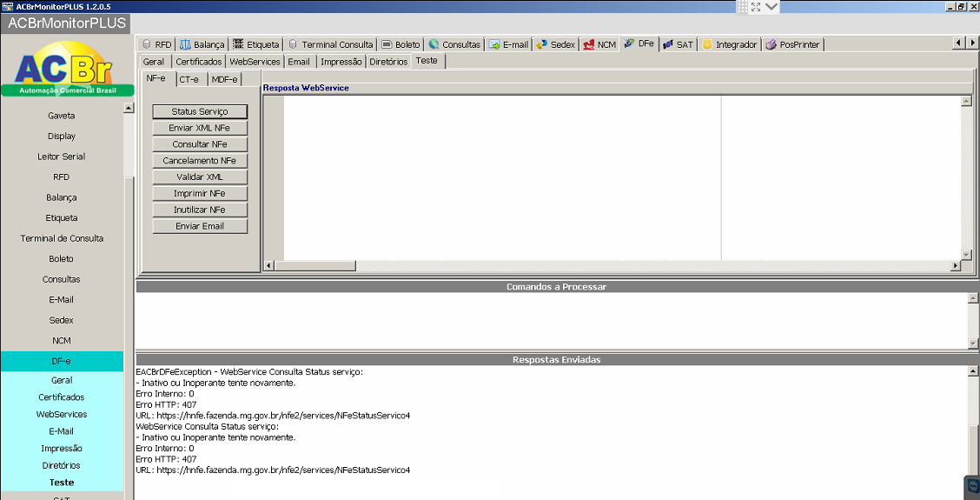
Task: Select the MDF-e test tab
Action: (224, 79)
